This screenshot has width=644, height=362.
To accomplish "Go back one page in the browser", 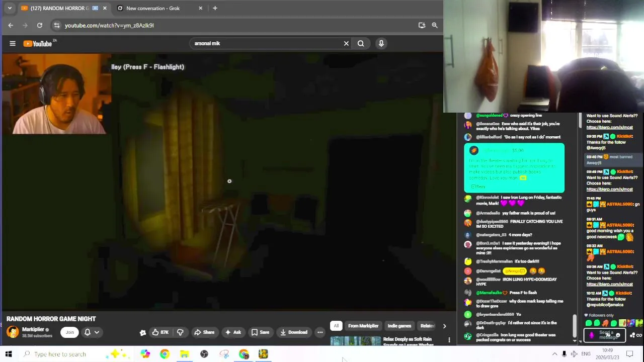I will [x=11, y=25].
